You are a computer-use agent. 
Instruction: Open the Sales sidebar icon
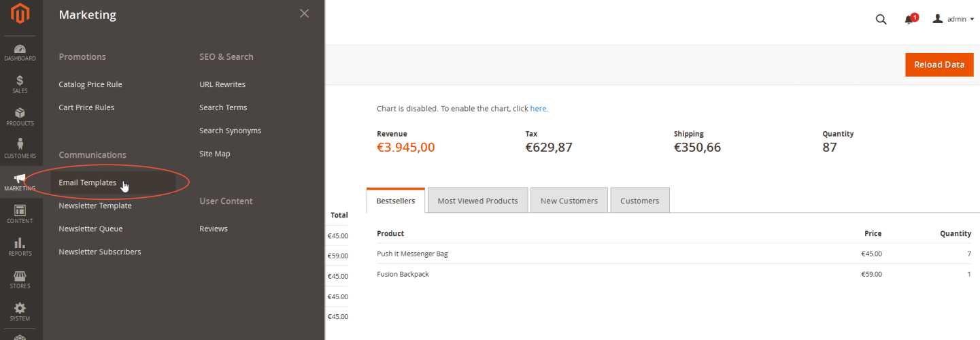[20, 84]
